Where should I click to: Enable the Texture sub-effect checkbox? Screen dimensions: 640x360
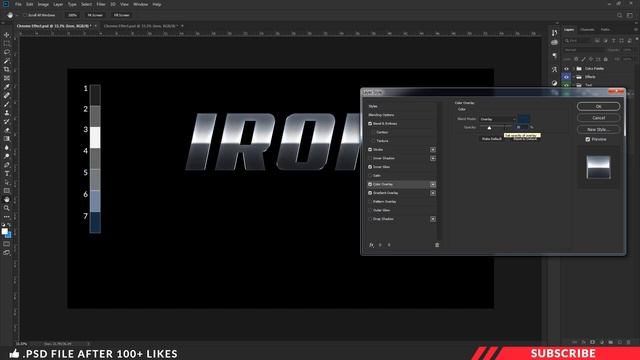click(373, 141)
